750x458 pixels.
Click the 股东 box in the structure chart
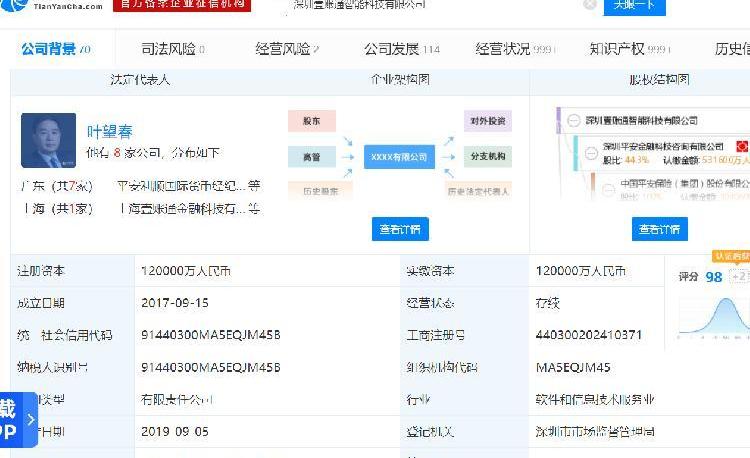point(312,121)
